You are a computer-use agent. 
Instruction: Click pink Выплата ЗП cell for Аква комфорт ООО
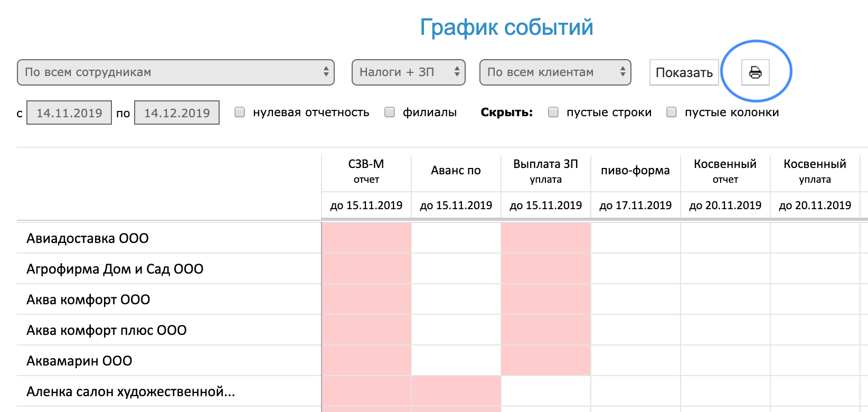tap(546, 299)
